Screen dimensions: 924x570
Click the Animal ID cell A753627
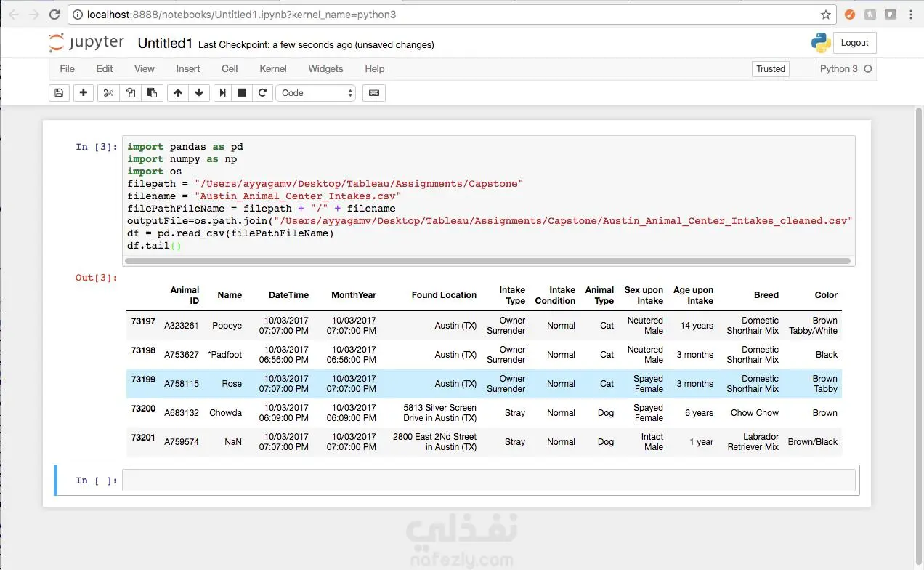coord(182,355)
